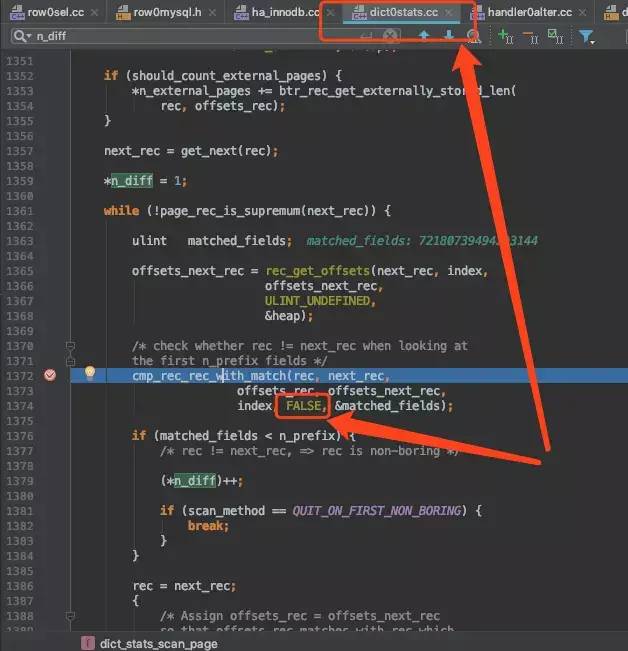Screen dimensions: 628x651
Task: Click header file icon on row0mysql.h tab
Action: point(123,12)
